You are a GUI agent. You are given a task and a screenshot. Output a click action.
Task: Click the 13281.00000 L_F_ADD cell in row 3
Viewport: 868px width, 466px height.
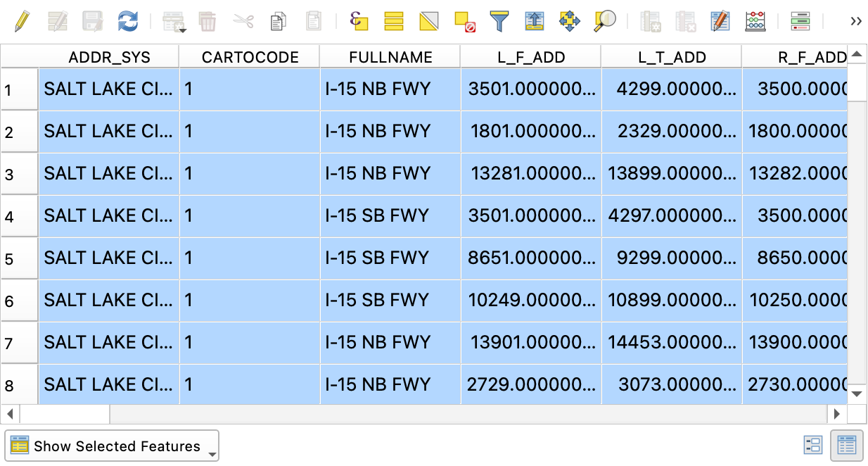531,174
